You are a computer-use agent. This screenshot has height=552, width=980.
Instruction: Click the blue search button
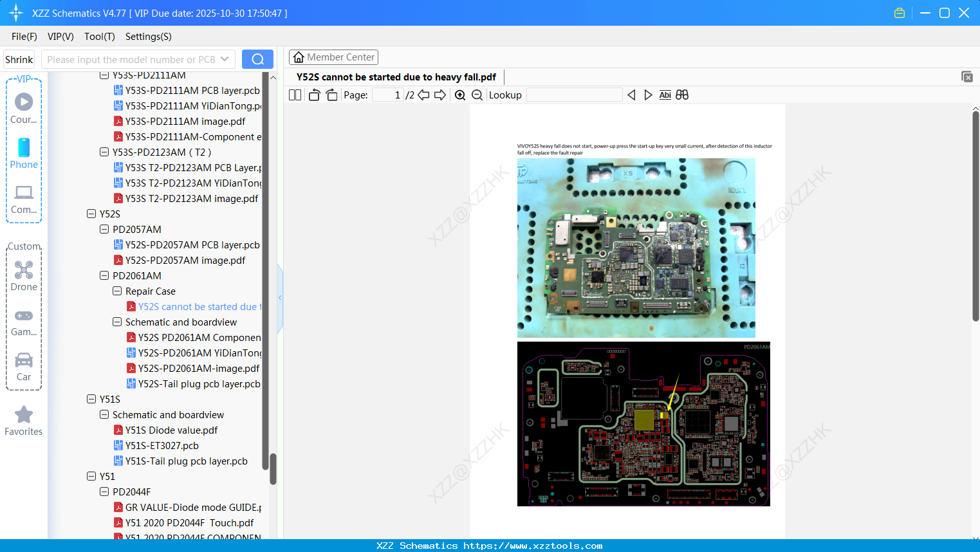coord(257,59)
